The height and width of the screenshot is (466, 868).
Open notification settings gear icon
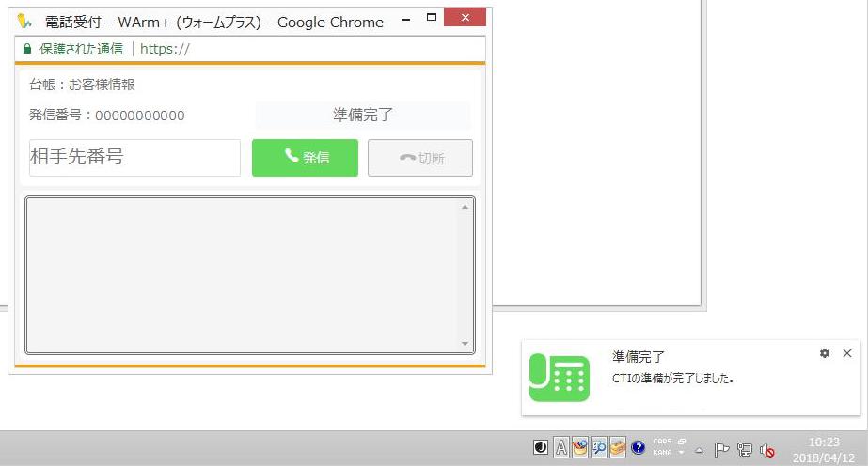coord(825,353)
